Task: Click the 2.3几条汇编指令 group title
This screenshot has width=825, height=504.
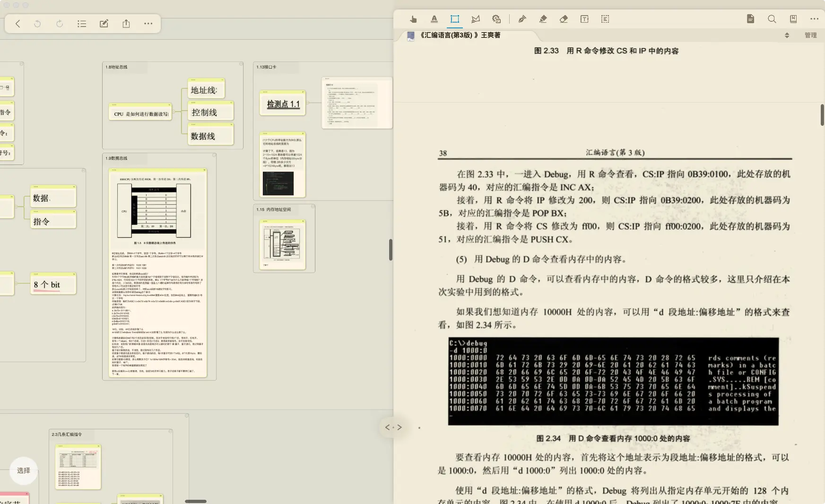Action: 67,434
